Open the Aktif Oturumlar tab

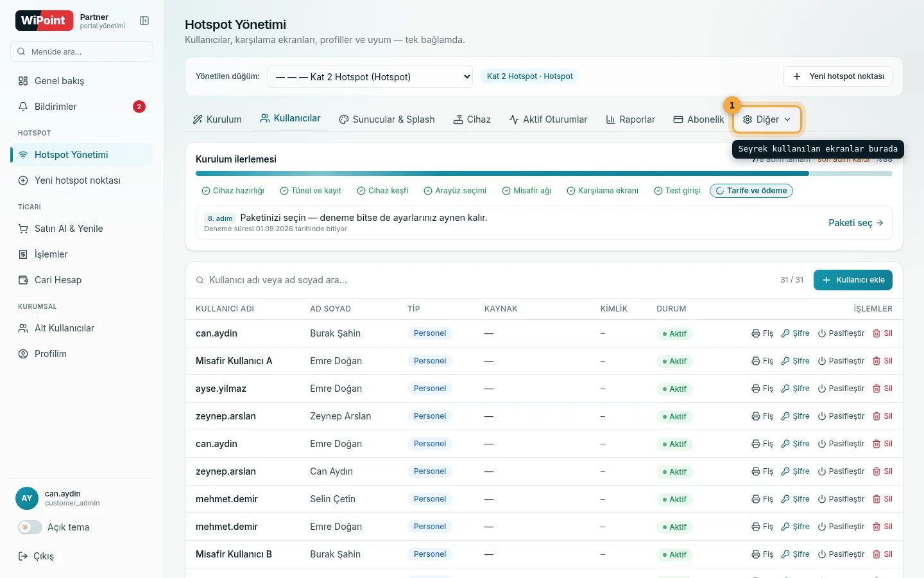[548, 119]
